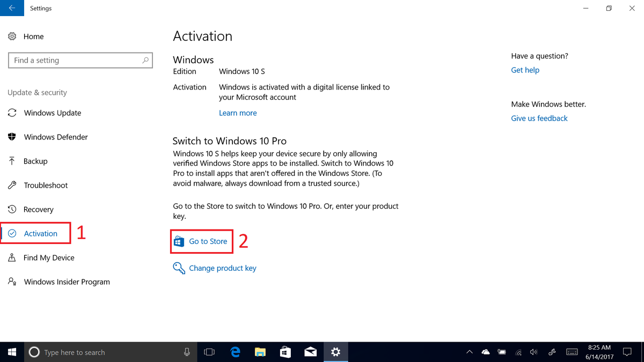Click the shopping bag icon beside Go to Store
Image resolution: width=644 pixels, height=362 pixels.
[178, 241]
